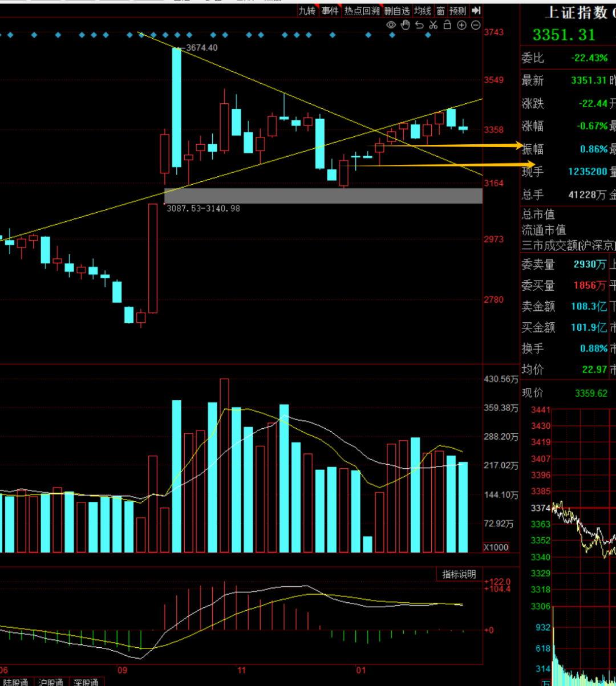Open the 九转 indicator button
Viewport: 616px width, 686px height.
[307, 10]
